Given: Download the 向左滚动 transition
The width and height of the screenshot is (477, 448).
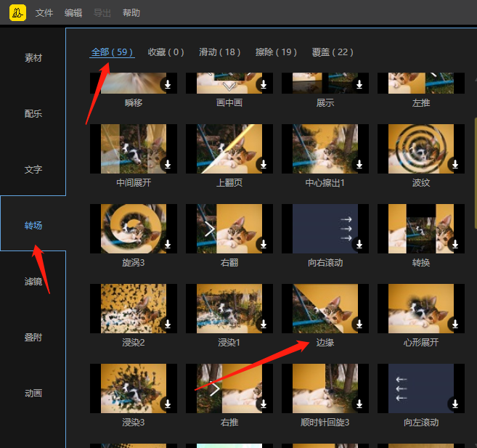Looking at the screenshot, I should [x=455, y=404].
